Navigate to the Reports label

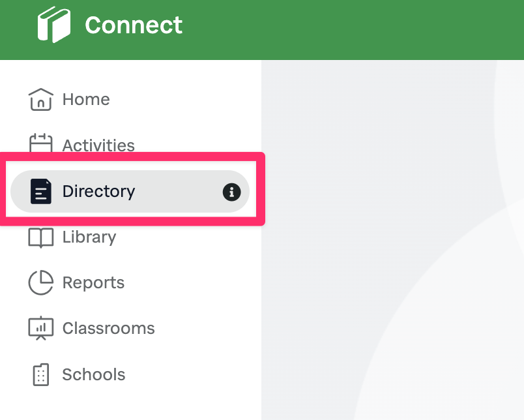[93, 283]
